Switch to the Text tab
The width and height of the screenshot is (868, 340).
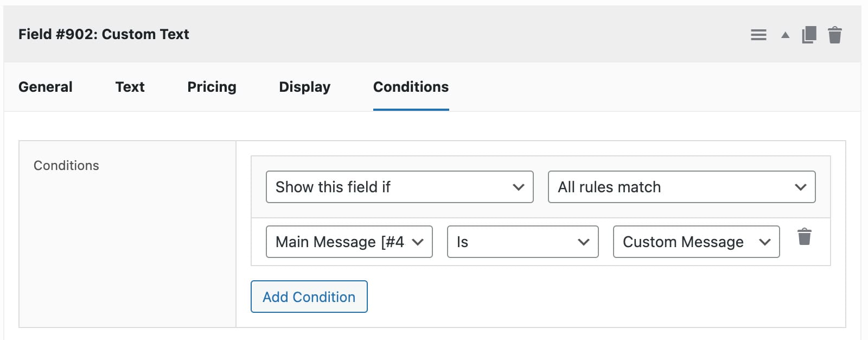130,86
